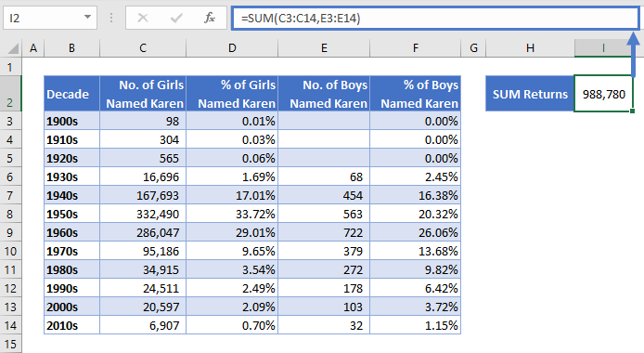
Task: Click the formula bar options dots
Action: [x=111, y=18]
